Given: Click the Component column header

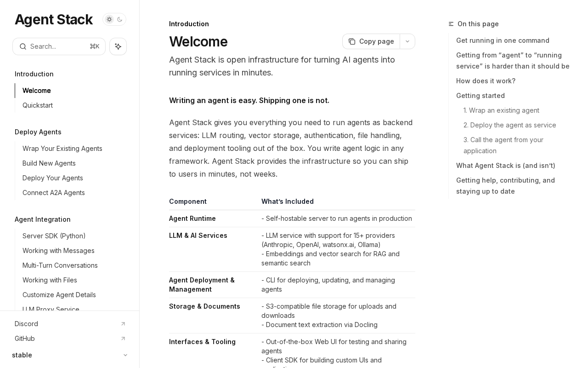Looking at the screenshot, I should [188, 201].
